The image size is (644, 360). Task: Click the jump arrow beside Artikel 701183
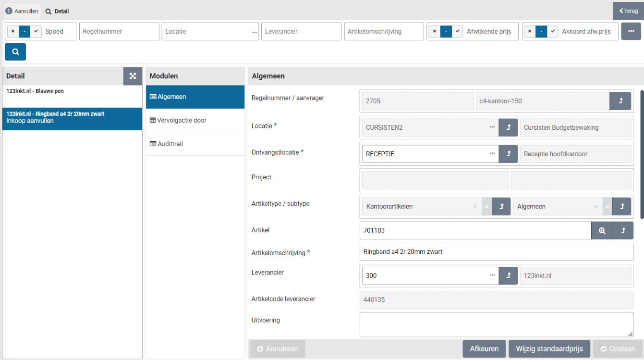[623, 230]
